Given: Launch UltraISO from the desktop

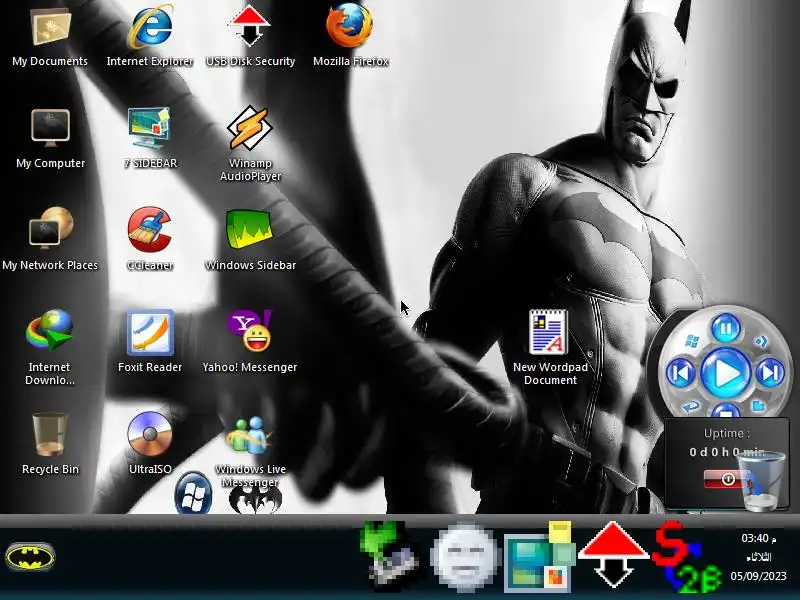Looking at the screenshot, I should (x=149, y=434).
